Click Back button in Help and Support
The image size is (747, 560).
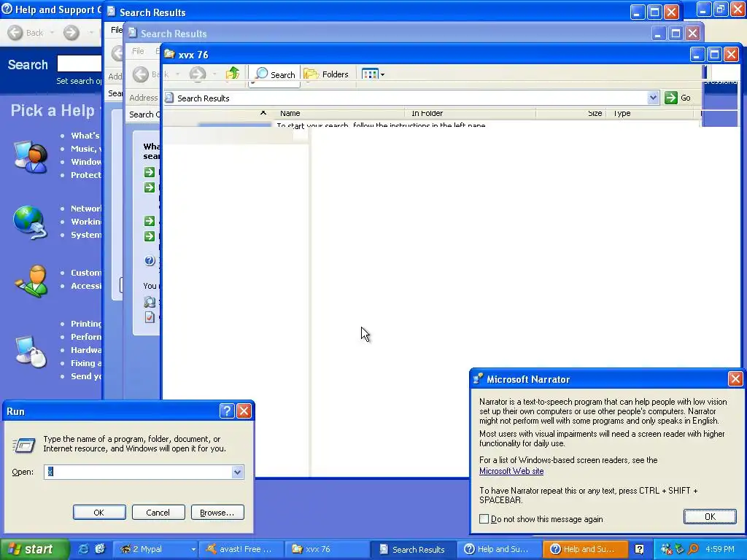point(26,32)
